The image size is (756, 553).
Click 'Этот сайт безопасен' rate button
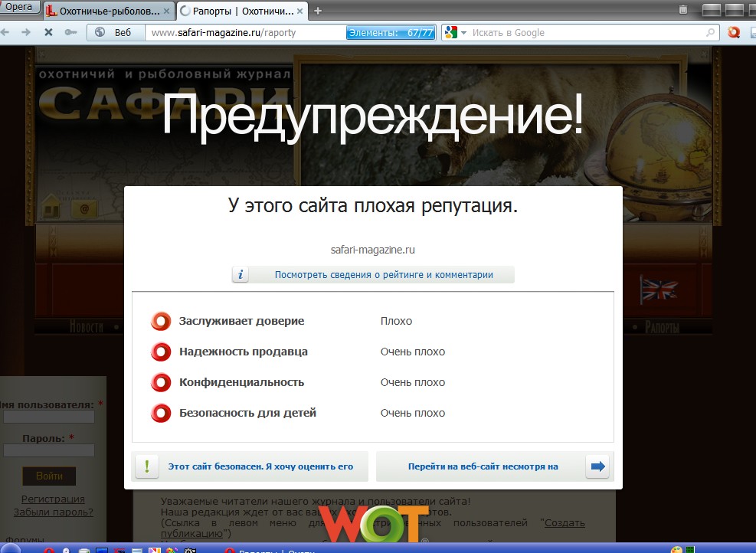[x=251, y=466]
